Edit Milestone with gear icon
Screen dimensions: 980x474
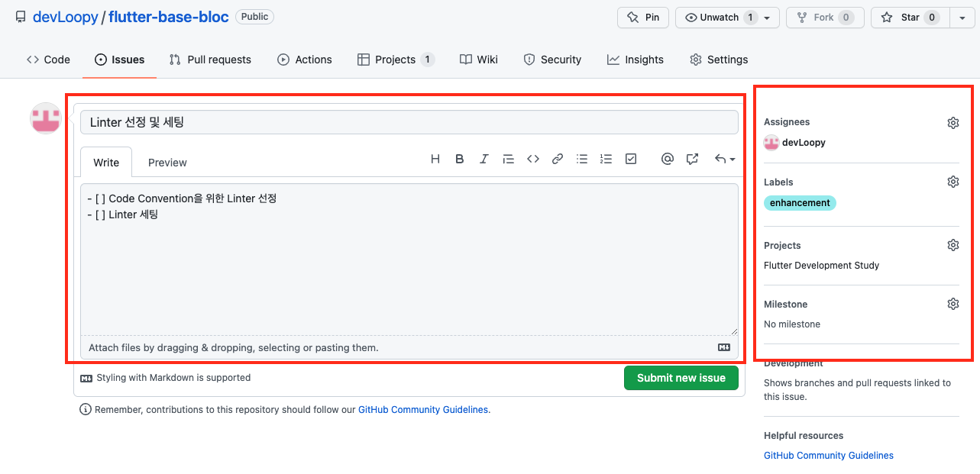coord(953,304)
